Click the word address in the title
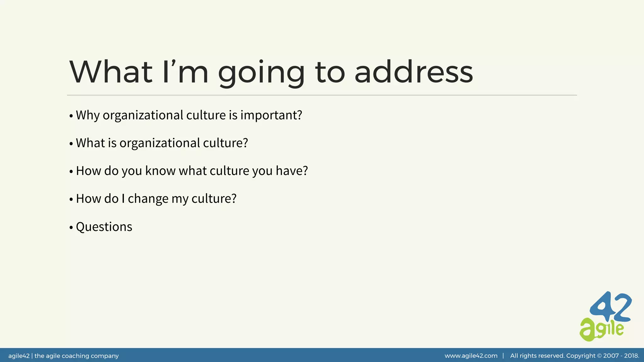Image resolution: width=644 pixels, height=362 pixels. [x=414, y=72]
